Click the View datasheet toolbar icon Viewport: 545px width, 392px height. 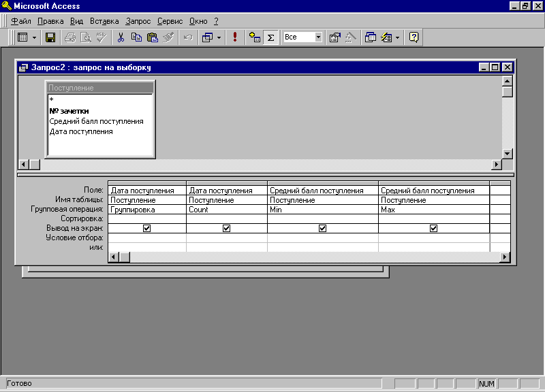pos(22,37)
